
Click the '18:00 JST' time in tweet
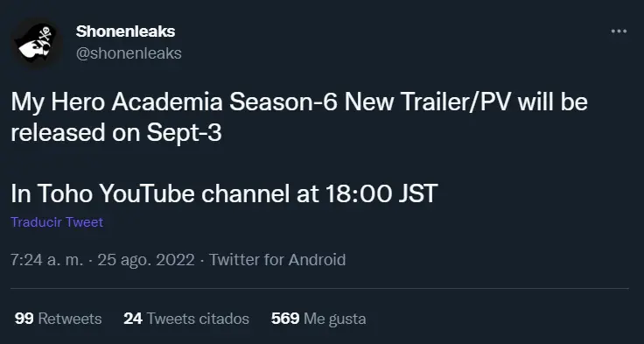click(x=381, y=193)
